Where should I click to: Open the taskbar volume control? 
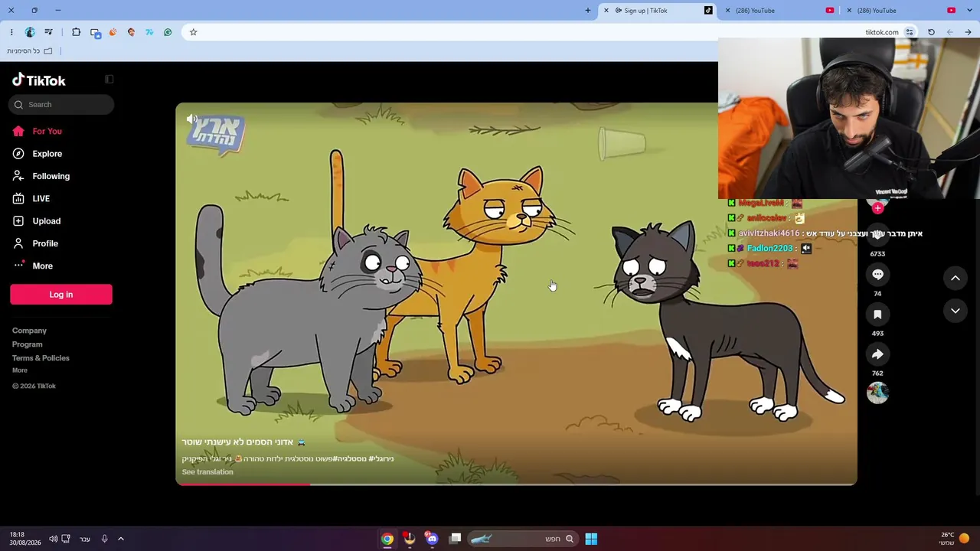pos(54,539)
